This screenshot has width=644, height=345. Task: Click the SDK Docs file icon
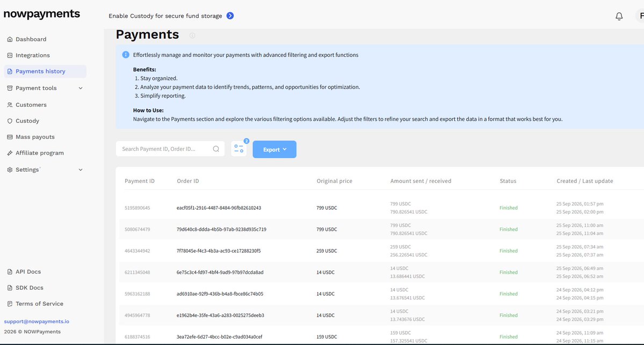(x=10, y=288)
